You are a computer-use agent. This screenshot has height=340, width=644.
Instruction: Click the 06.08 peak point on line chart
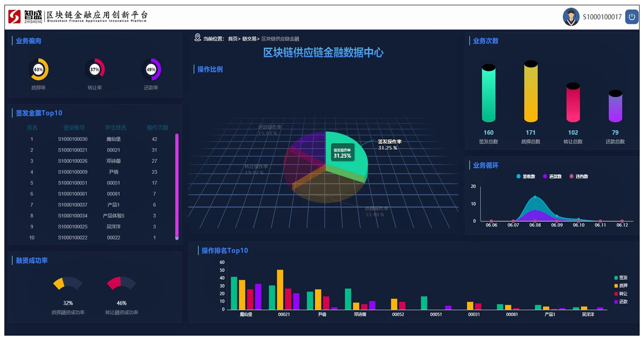point(535,197)
